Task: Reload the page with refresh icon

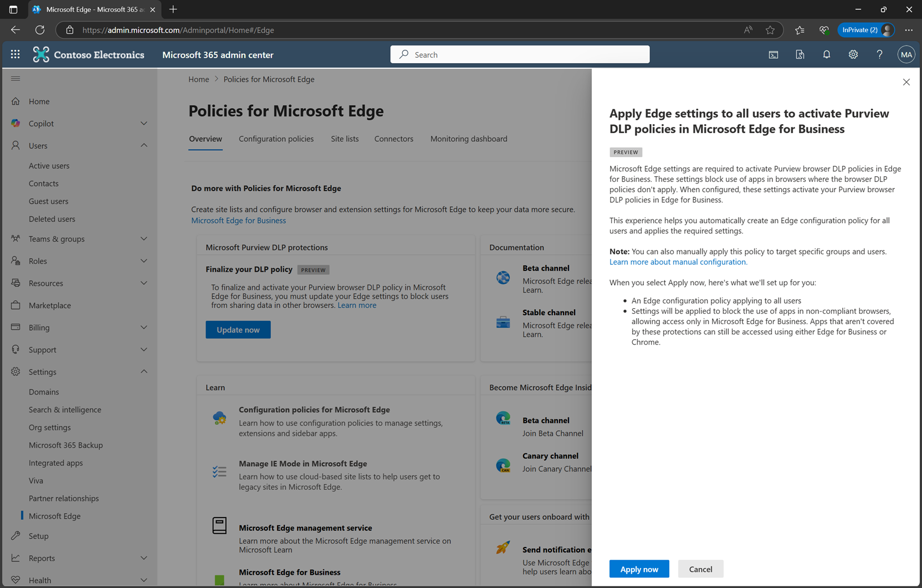Action: pos(40,30)
